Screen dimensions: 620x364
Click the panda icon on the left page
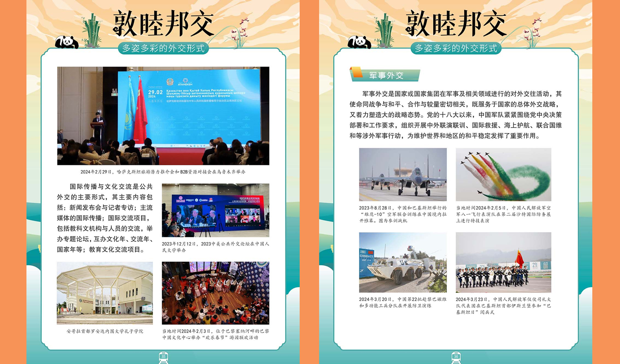pos(66,42)
